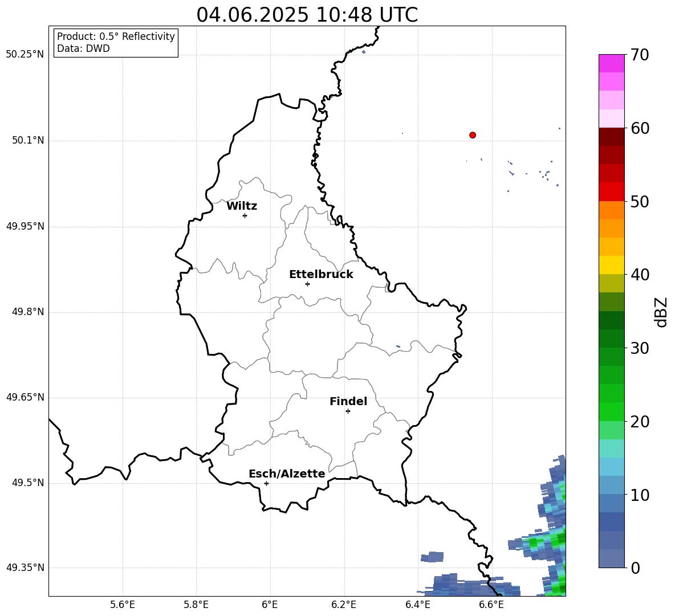Click the 49.35°N latitude label

pos(25,568)
